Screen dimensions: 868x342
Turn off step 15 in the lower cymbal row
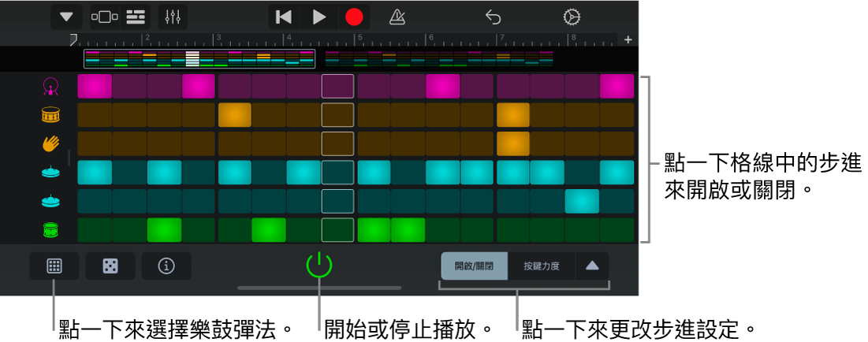582,202
